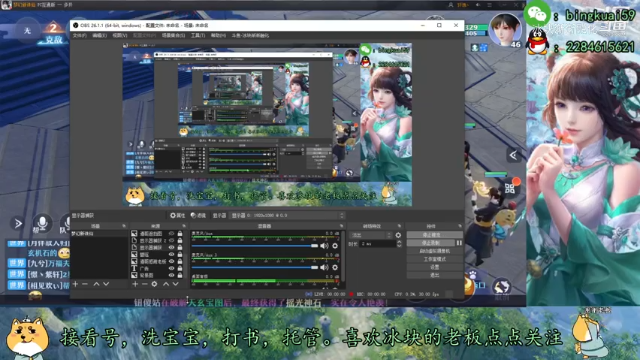640x360 pixels.
Task: Hide the 广告 text source
Action: point(171,269)
